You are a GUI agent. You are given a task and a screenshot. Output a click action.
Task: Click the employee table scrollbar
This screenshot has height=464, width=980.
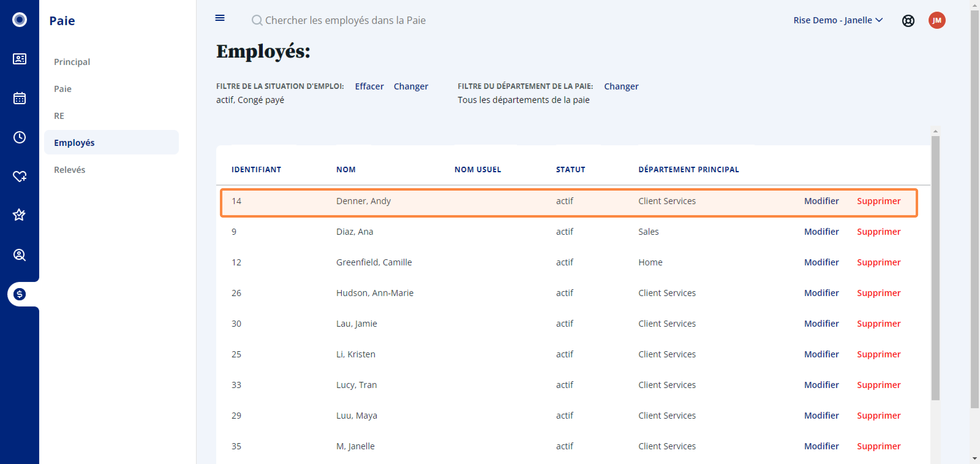[x=935, y=268]
